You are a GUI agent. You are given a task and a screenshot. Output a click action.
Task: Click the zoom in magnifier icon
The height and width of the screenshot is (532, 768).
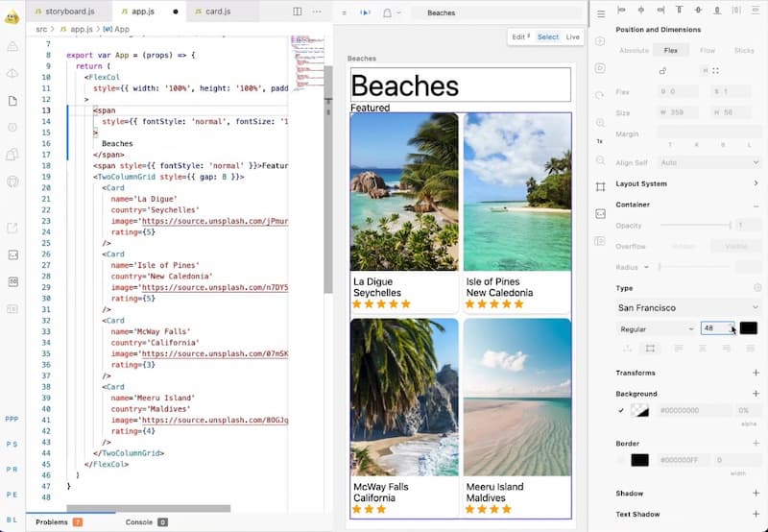point(600,123)
